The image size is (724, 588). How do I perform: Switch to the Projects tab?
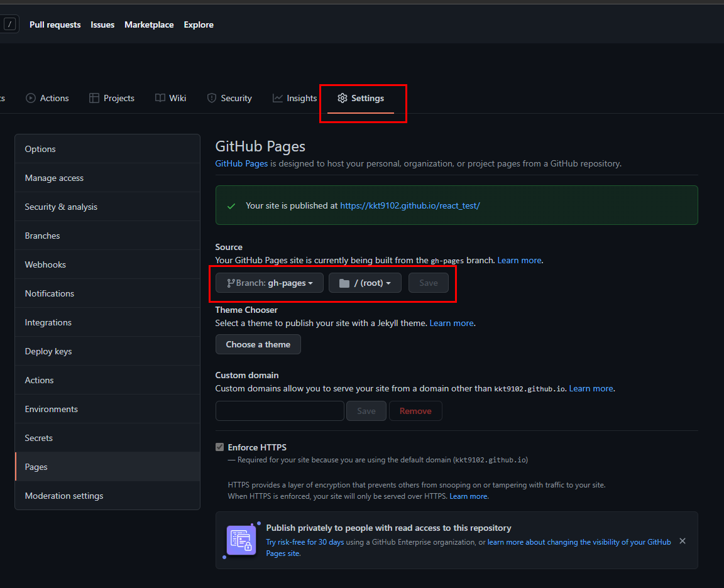point(112,98)
